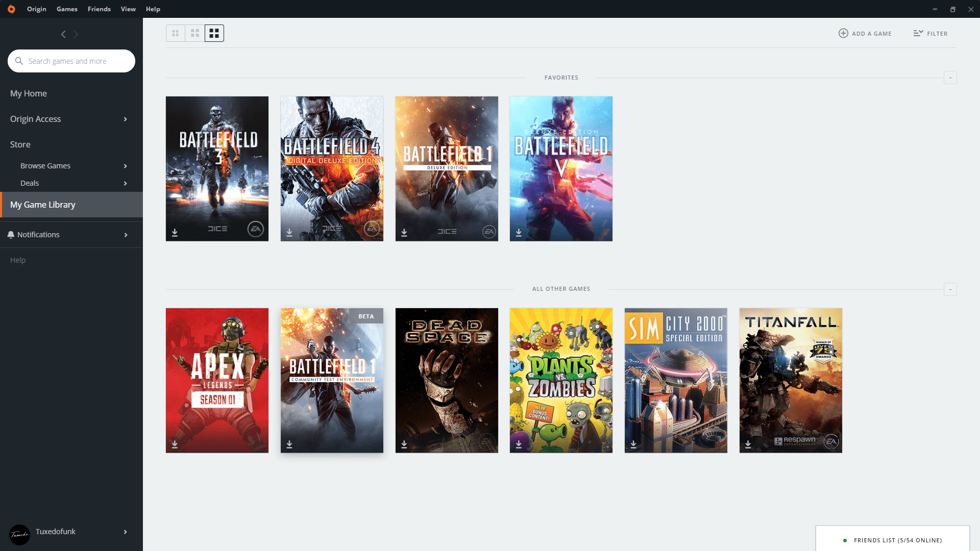Go forward with the right arrow
Viewport: 980px width, 551px height.
tap(76, 34)
